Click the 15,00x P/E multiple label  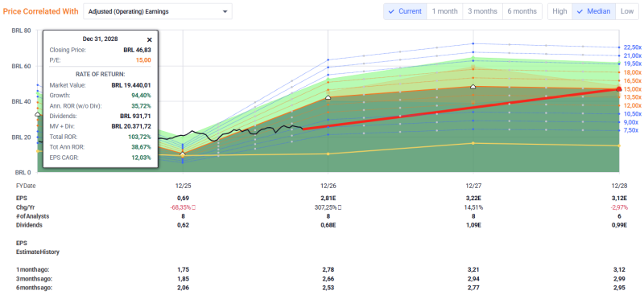[x=633, y=89]
